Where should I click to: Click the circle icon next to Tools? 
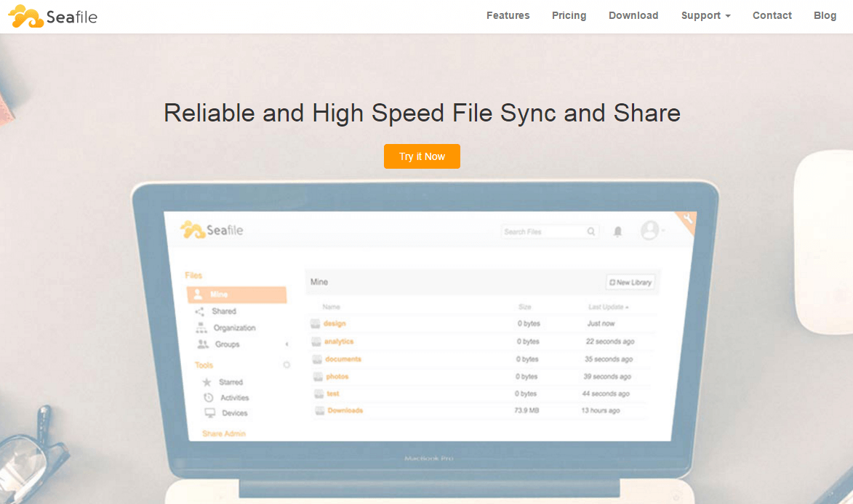tap(287, 364)
